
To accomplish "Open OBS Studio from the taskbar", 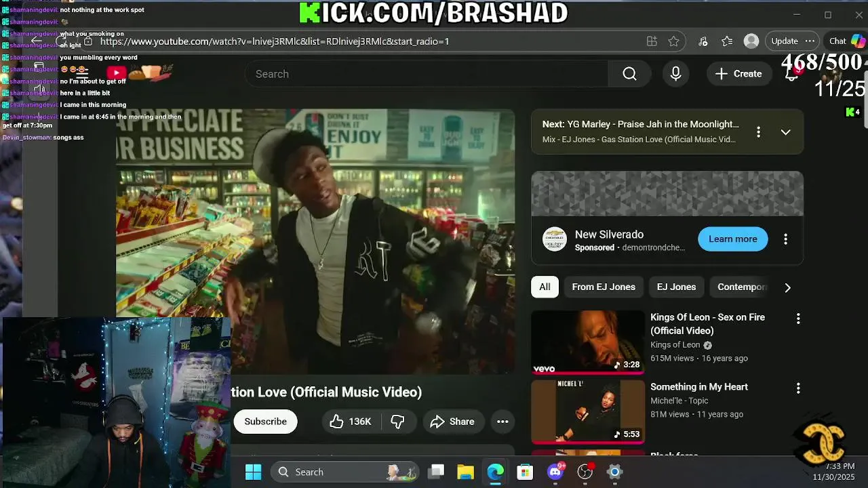I will [x=585, y=472].
